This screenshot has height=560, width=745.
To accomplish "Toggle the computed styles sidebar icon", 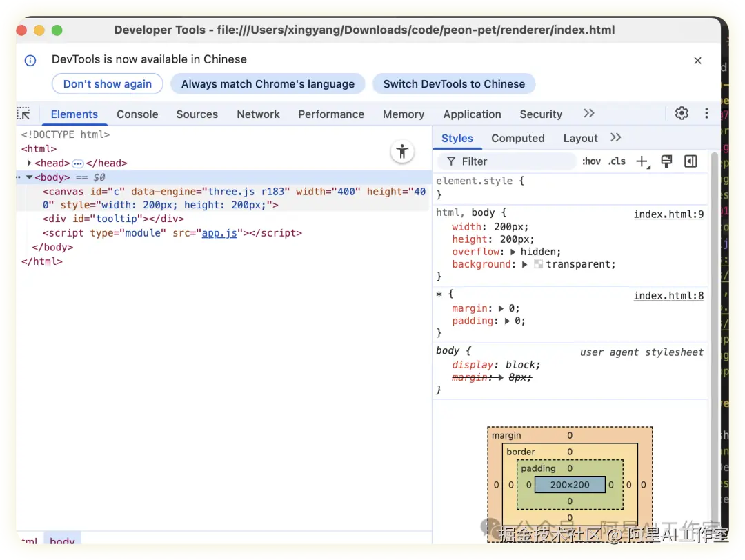I will click(x=691, y=161).
